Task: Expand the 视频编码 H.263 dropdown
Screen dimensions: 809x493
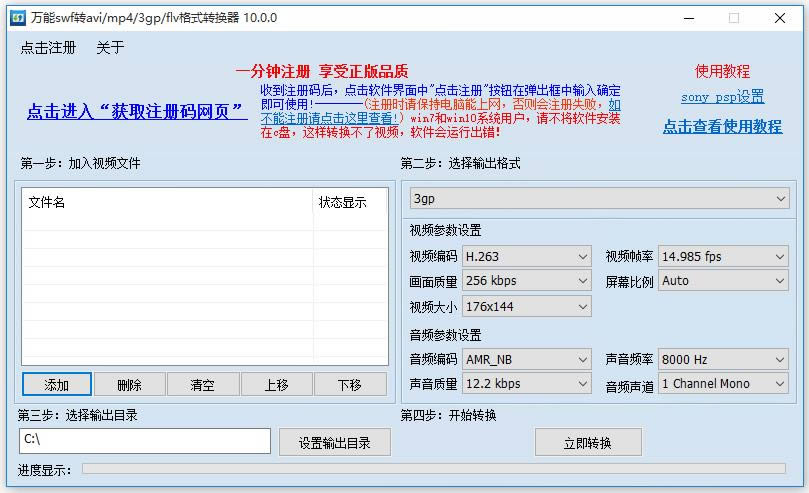Action: tap(527, 257)
